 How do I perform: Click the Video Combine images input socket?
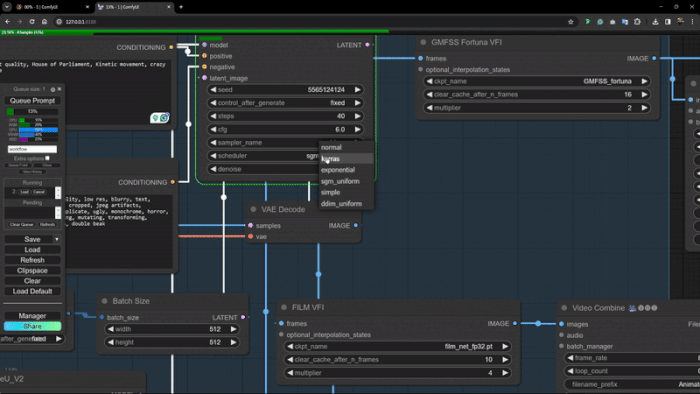click(562, 324)
